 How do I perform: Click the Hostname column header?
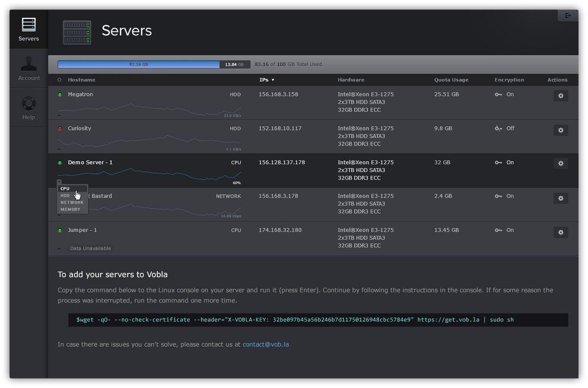point(82,80)
